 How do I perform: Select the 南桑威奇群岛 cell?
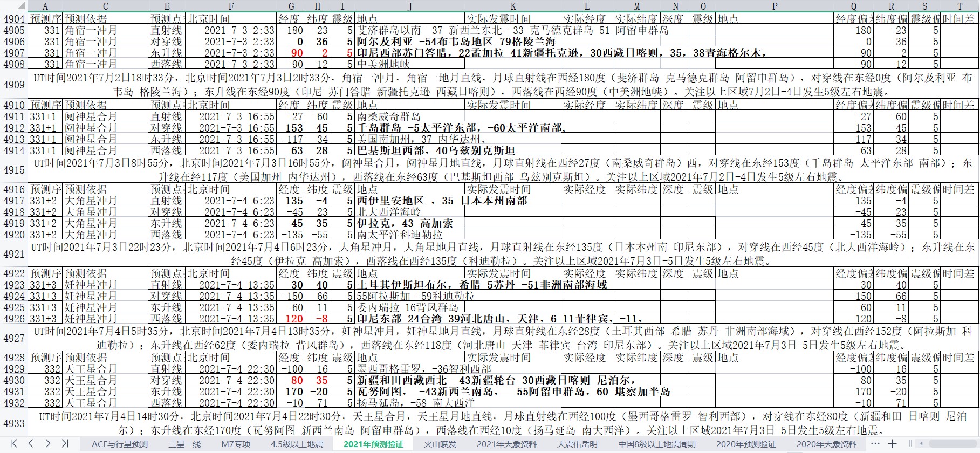pos(409,116)
